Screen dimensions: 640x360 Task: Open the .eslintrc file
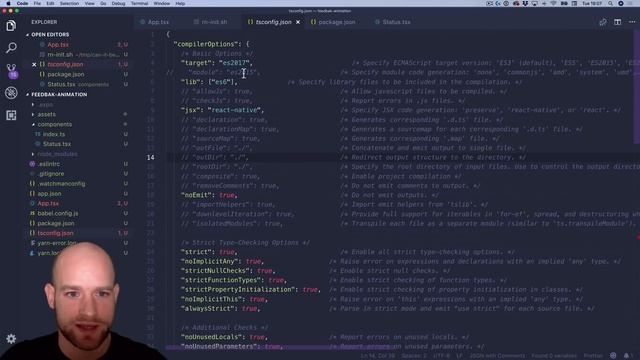(x=49, y=164)
